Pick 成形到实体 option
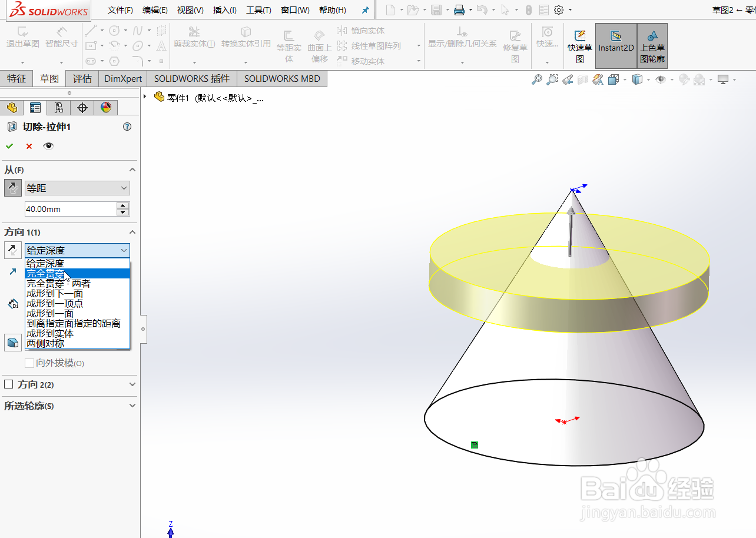756x538 pixels. pos(77,334)
